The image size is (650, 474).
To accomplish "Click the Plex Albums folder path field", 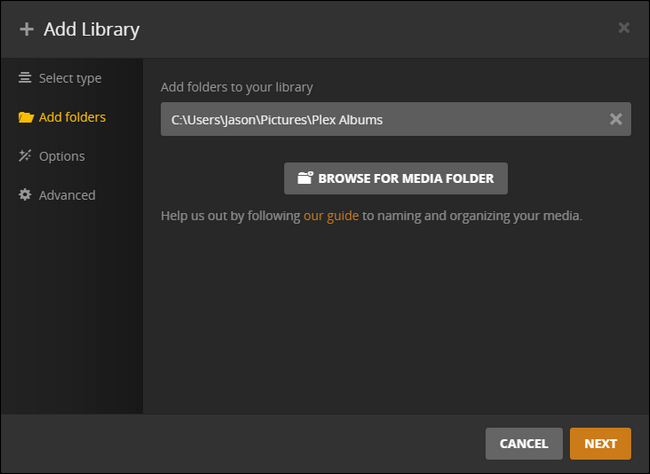I will click(x=380, y=119).
